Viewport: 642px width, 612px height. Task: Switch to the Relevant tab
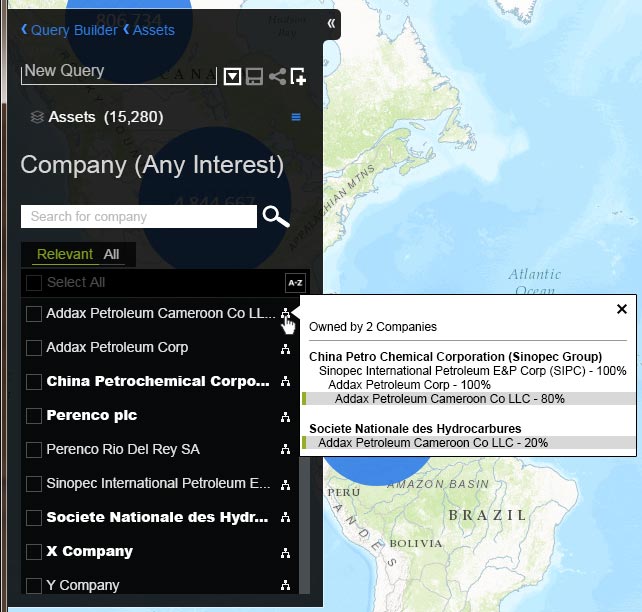coord(65,254)
